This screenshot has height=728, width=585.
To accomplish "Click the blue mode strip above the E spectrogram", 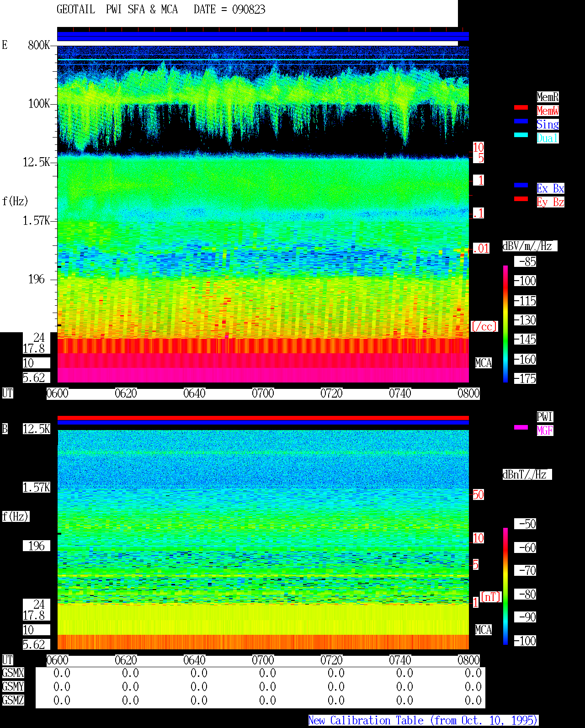I will click(263, 36).
